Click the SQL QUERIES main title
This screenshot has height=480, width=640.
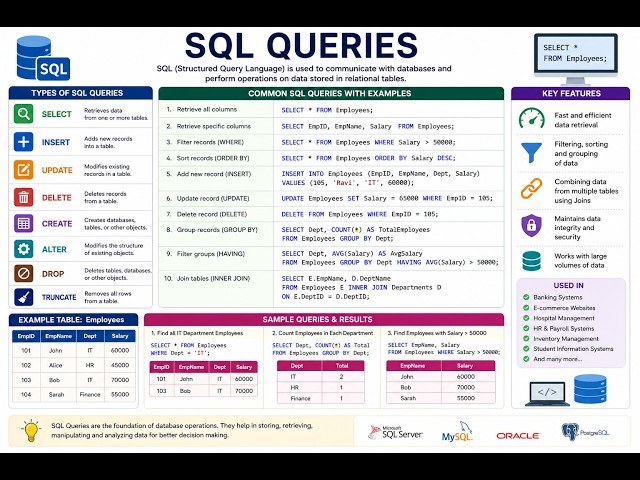[x=301, y=45]
